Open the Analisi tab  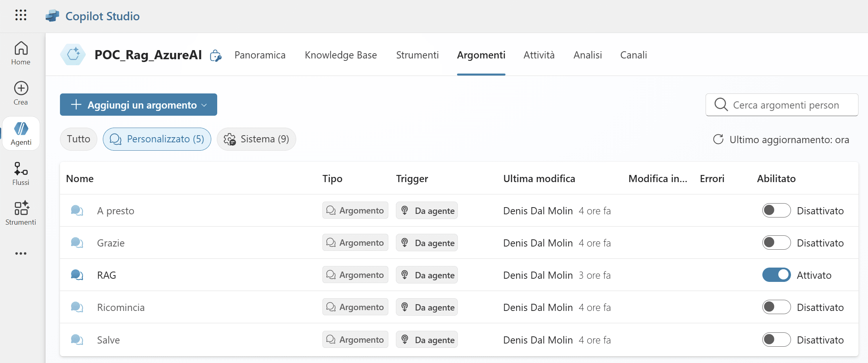click(588, 55)
